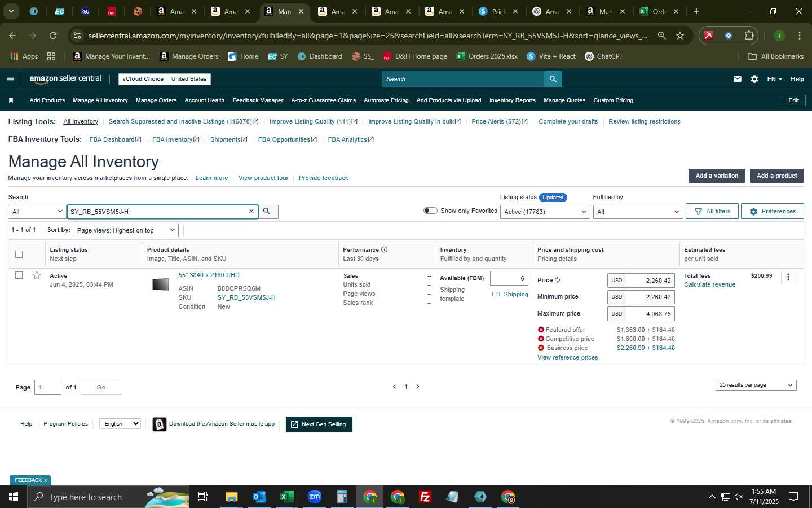Click View reference prices link
The image size is (812, 508).
tap(567, 357)
